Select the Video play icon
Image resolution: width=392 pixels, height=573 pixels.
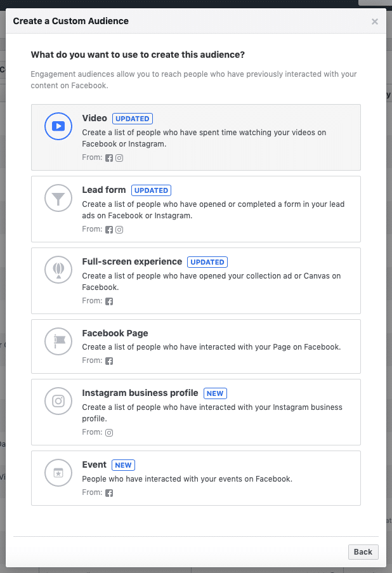(58, 126)
